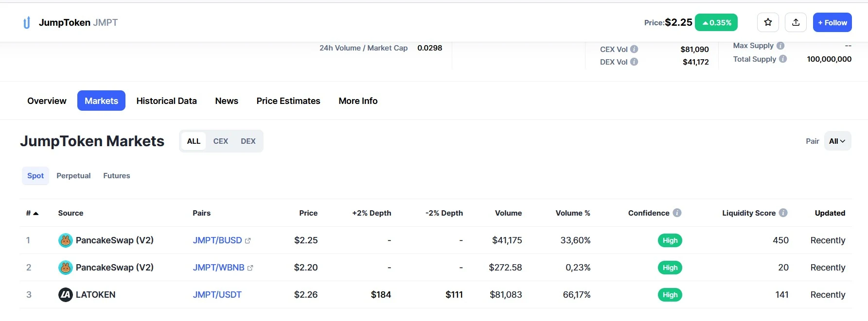Sort by Volume % column header
868x321 pixels.
point(573,213)
